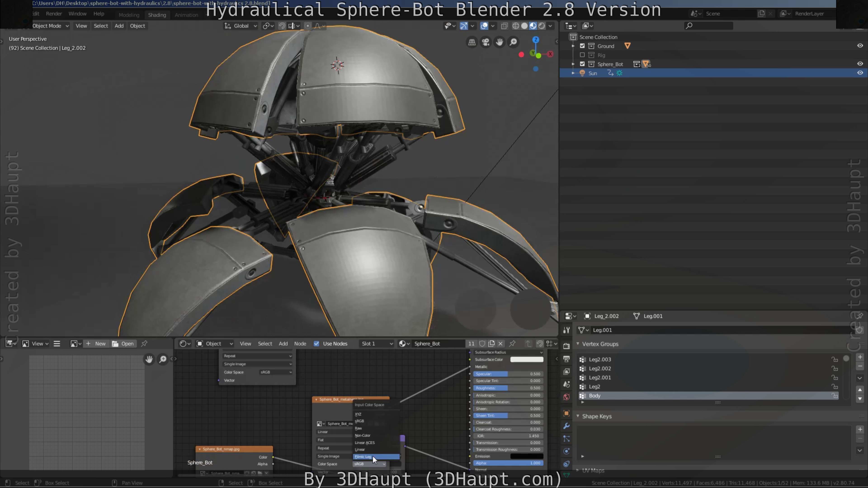Open the Output properties tab
868x488 pixels.
(x=566, y=359)
